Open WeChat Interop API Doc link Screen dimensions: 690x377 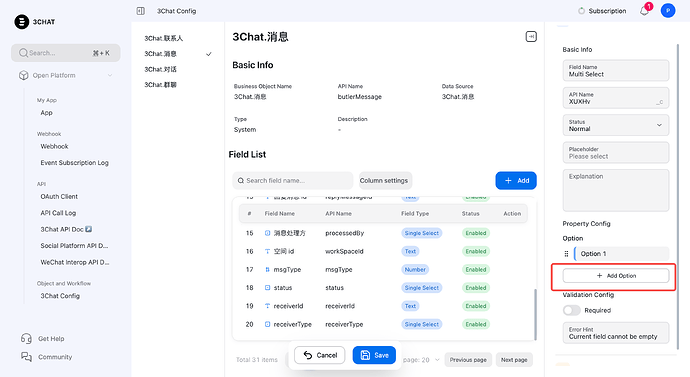click(x=75, y=262)
